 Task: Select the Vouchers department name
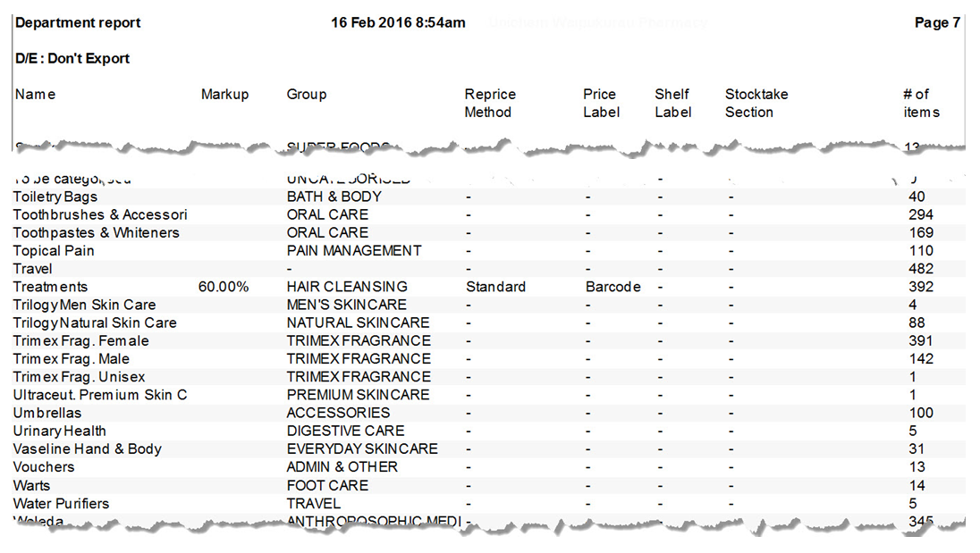[44, 467]
